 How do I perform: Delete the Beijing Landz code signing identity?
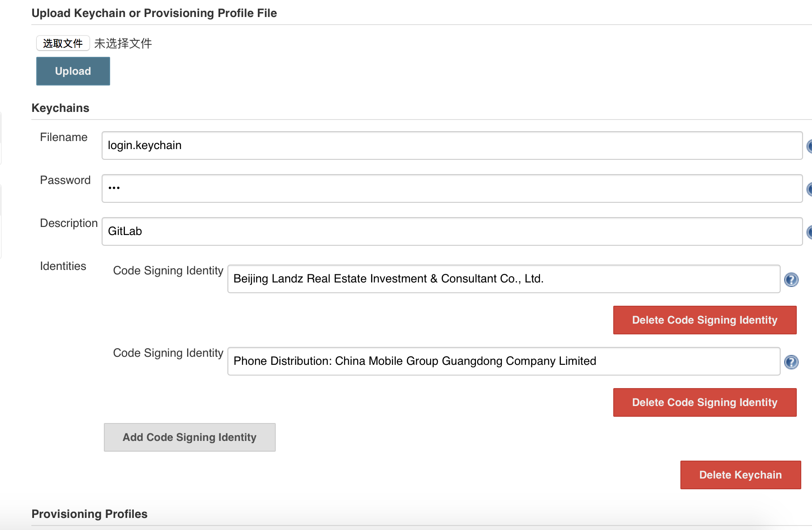[705, 320]
